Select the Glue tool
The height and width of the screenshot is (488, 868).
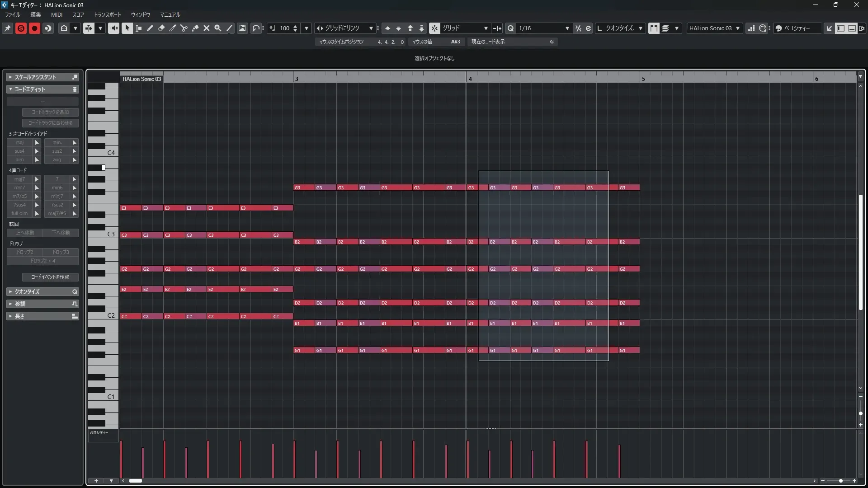point(195,28)
